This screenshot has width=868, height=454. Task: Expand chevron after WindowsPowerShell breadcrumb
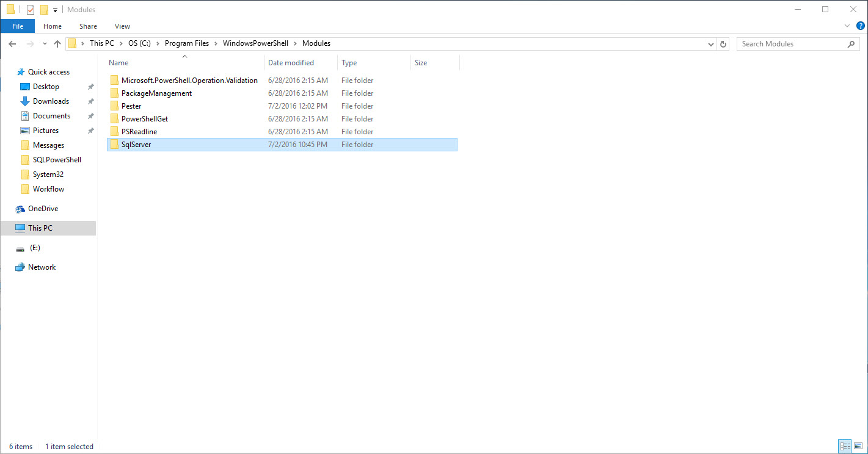(x=296, y=43)
